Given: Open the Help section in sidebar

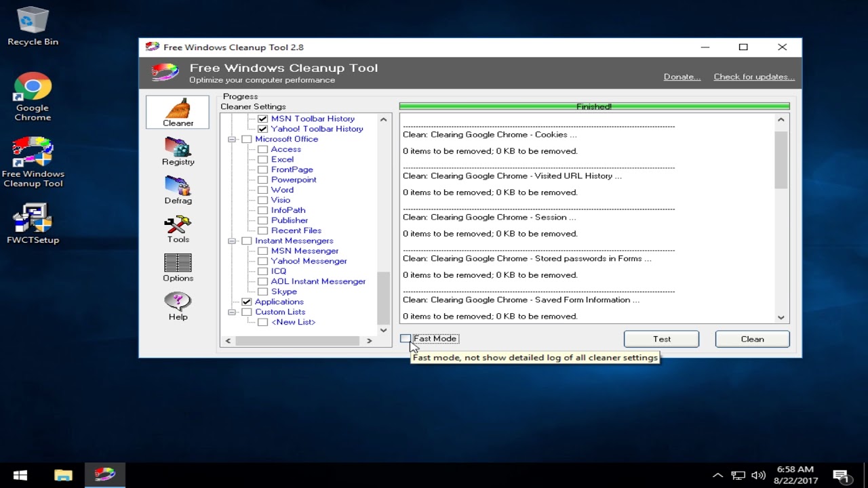Looking at the screenshot, I should click(x=178, y=306).
